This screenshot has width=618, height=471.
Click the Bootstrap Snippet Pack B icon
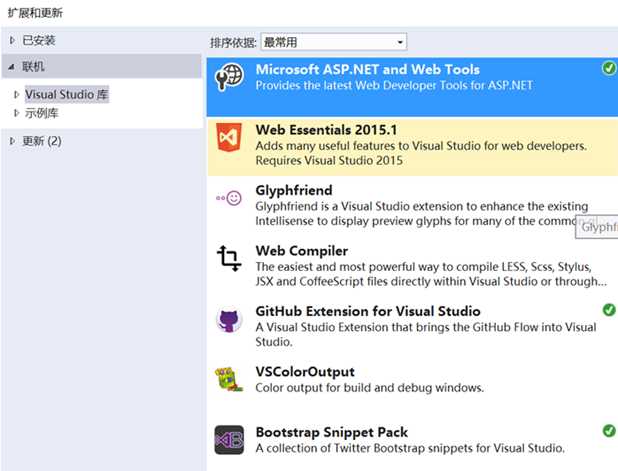pos(229,440)
